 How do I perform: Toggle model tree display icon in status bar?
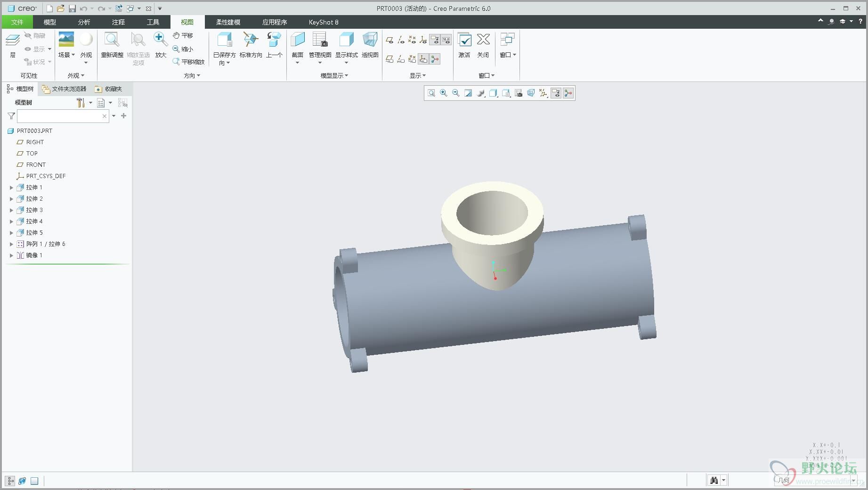(x=10, y=481)
